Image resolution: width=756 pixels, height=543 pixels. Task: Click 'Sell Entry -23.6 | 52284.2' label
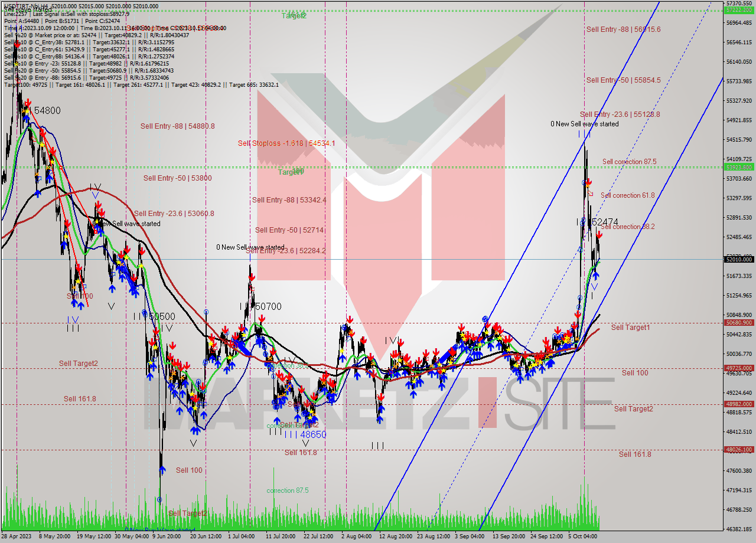coord(285,251)
